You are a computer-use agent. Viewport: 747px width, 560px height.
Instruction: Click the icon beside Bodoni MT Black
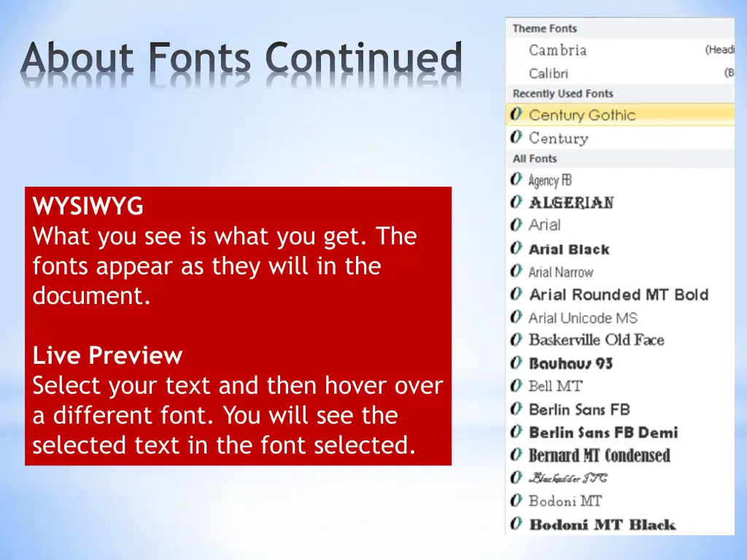pyautogui.click(x=516, y=524)
